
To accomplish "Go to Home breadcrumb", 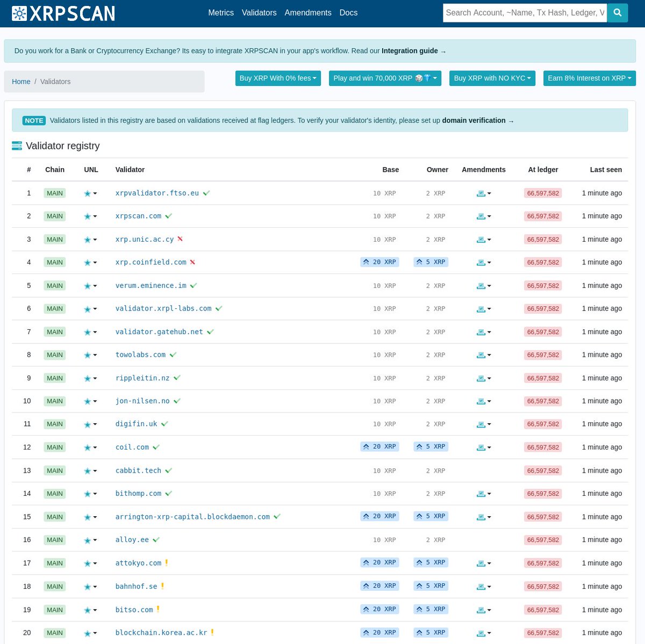I will [21, 82].
